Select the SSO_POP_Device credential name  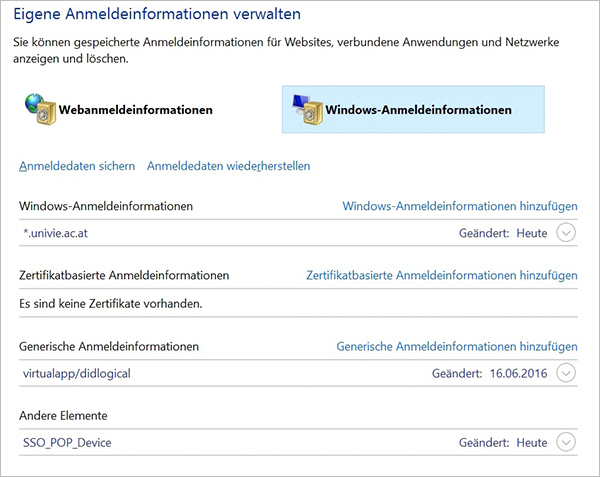pyautogui.click(x=67, y=443)
